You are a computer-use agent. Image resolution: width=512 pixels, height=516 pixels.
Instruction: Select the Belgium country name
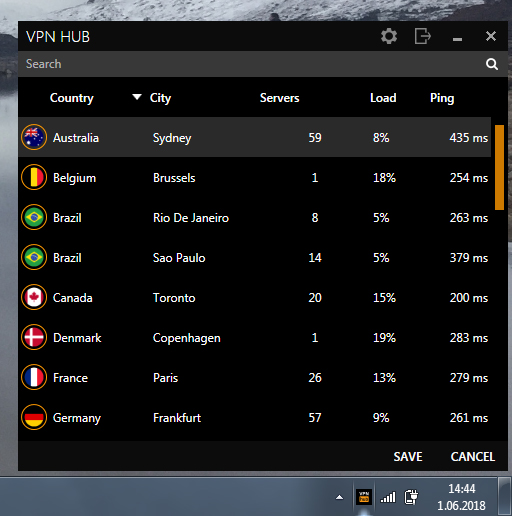tap(74, 178)
